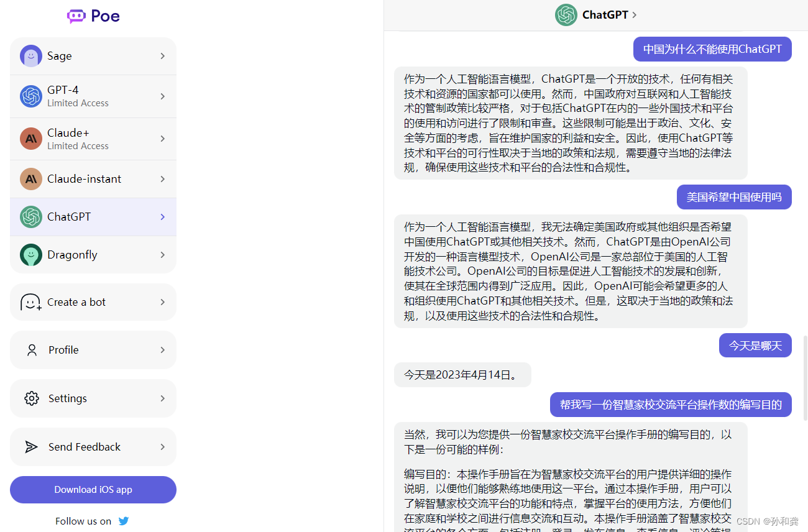Click the Poe logo icon
The image size is (808, 532).
click(x=76, y=16)
